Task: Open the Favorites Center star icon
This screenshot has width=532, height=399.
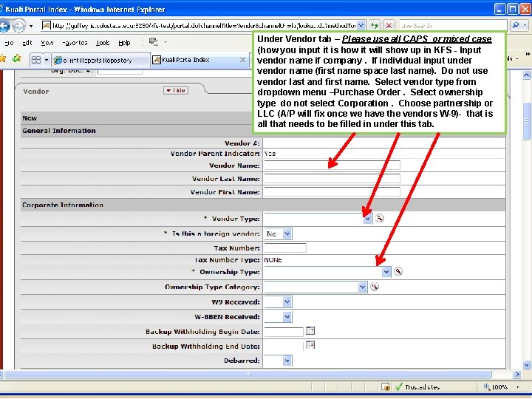Action: coord(3,58)
